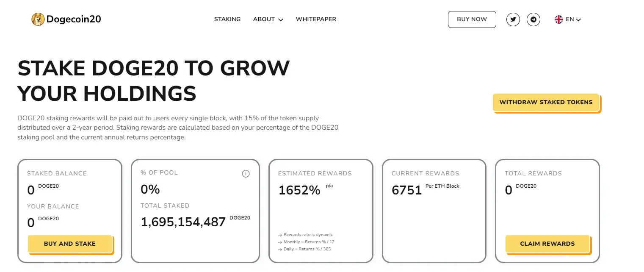This screenshot has height=272, width=644.
Task: Open the EN language selector arrow
Action: coord(578,19)
